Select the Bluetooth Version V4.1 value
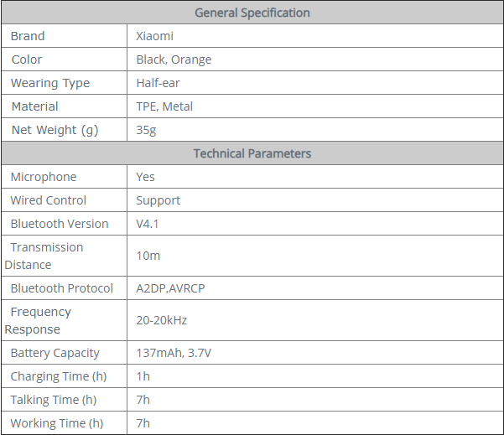The height and width of the screenshot is (435, 504). [148, 224]
